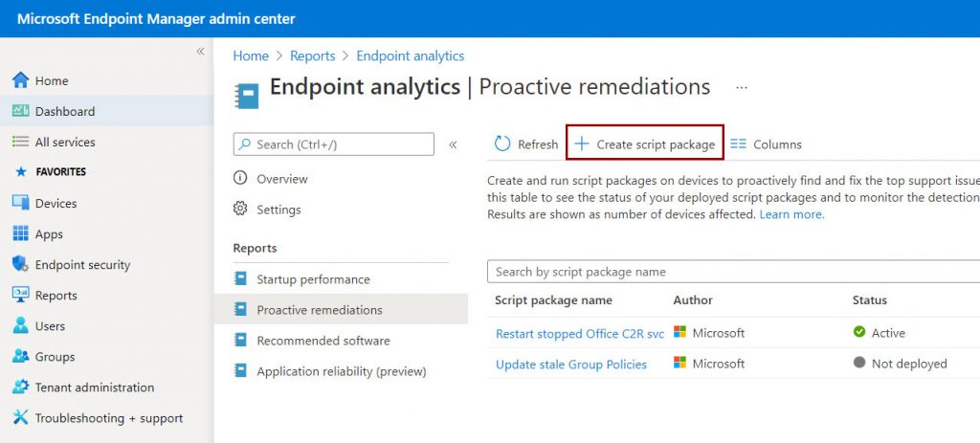980x443 pixels.
Task: Click the Search by script package name field
Action: (x=734, y=272)
